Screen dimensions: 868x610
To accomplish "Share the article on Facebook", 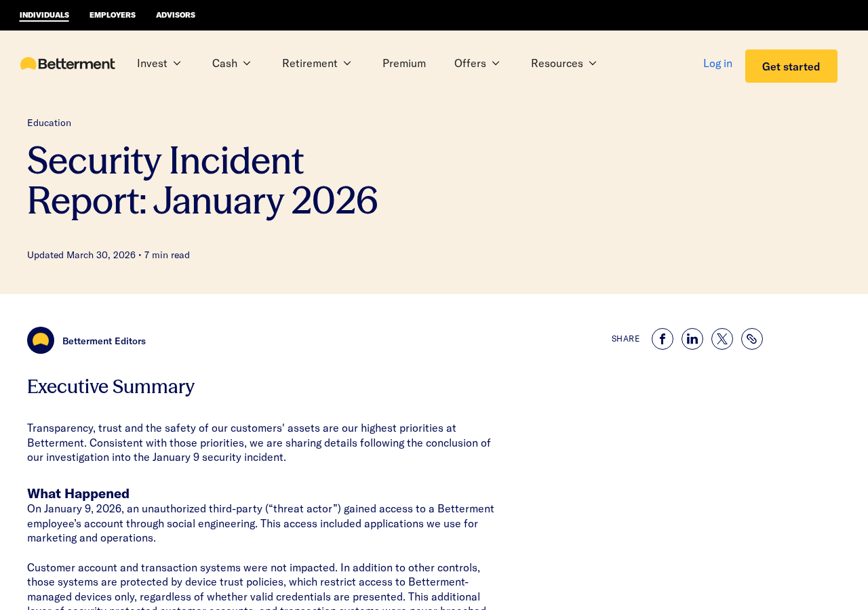I will tap(663, 339).
